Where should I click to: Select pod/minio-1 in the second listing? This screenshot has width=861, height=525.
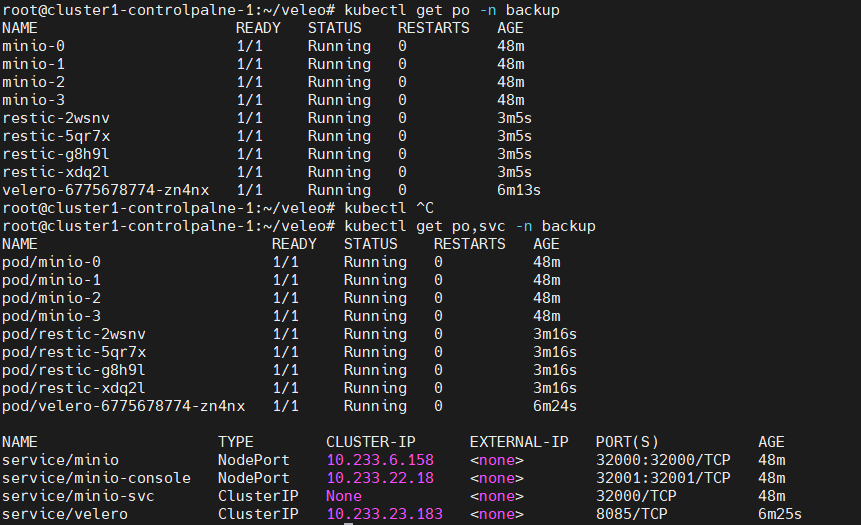(52, 280)
